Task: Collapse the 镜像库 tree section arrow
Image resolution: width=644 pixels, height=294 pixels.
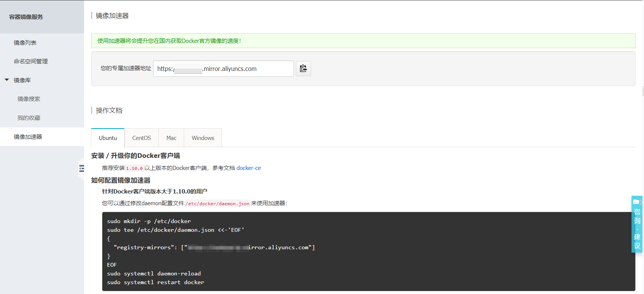Action: [x=7, y=80]
